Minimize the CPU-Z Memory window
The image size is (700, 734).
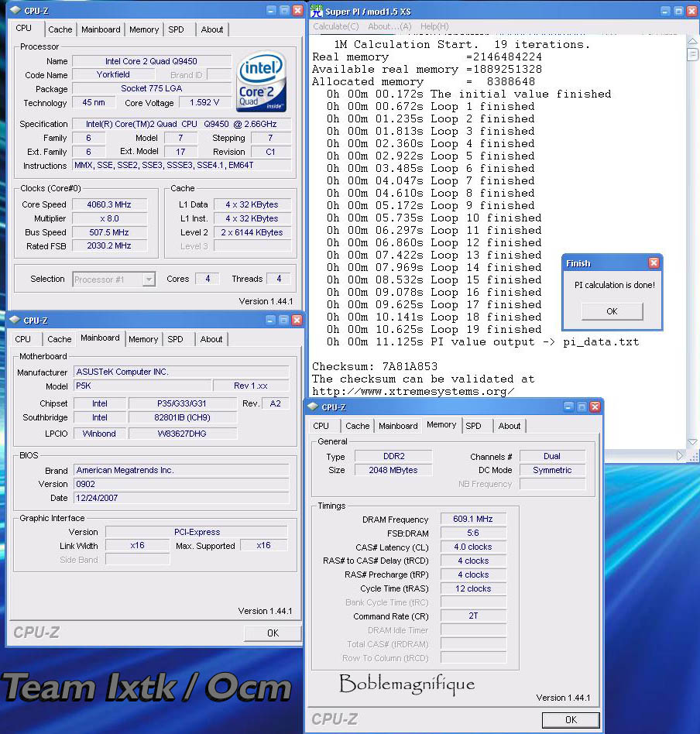click(568, 406)
